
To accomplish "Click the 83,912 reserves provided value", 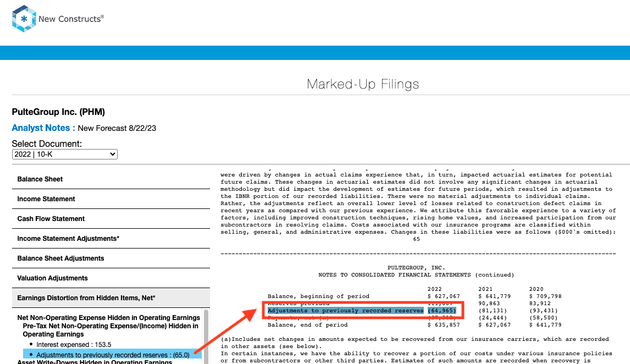I will click(x=540, y=304).
